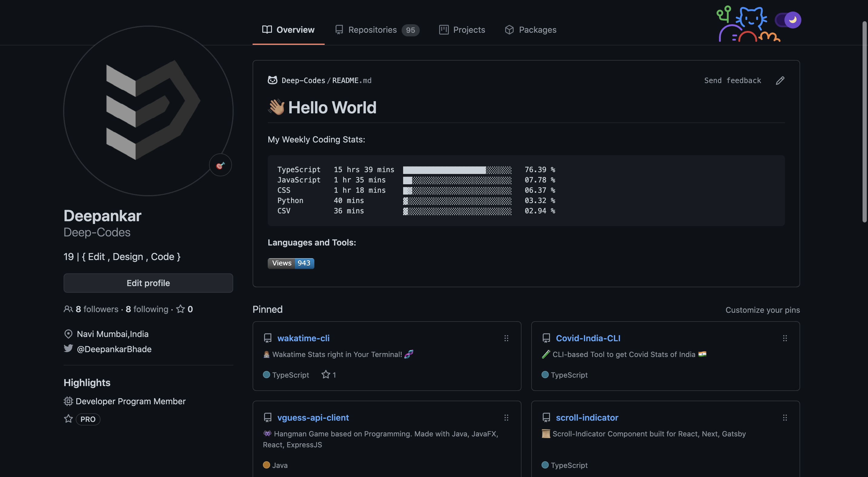Open the vguess-api-client repository link
The width and height of the screenshot is (868, 477).
[x=313, y=418]
